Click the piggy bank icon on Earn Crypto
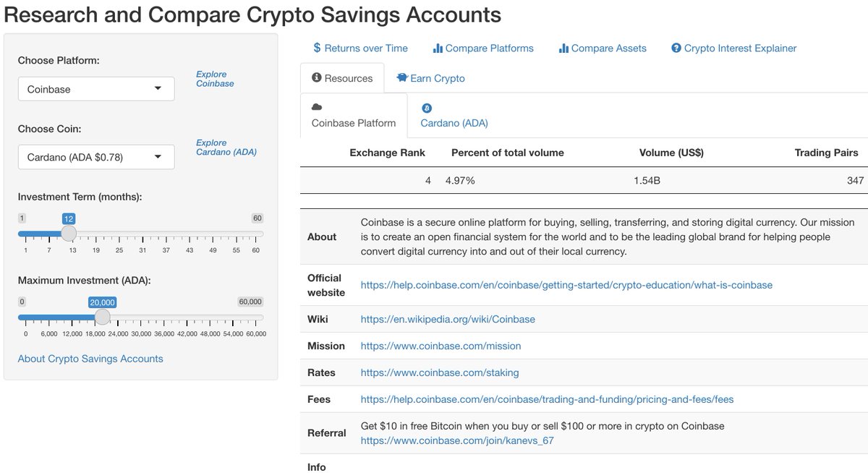868x473 pixels. [x=401, y=78]
